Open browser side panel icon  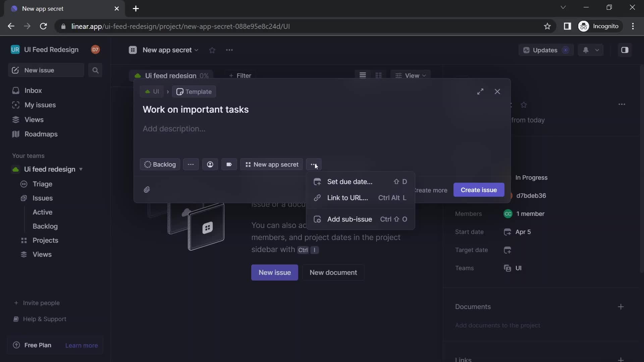click(x=567, y=26)
